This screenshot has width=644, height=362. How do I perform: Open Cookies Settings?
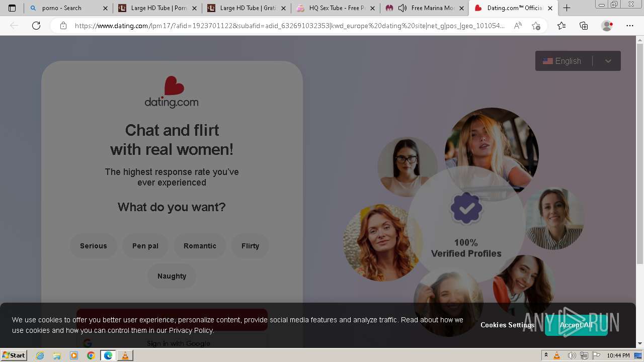[507, 325]
